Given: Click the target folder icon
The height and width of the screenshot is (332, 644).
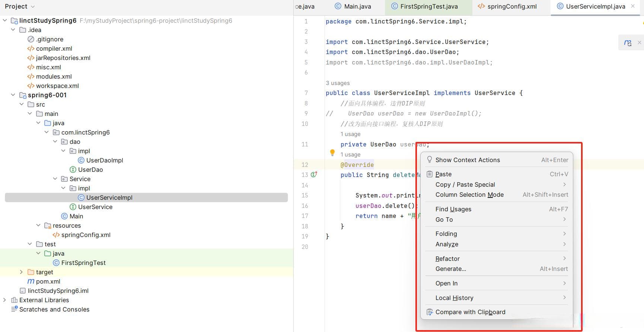Looking at the screenshot, I should click(x=31, y=272).
